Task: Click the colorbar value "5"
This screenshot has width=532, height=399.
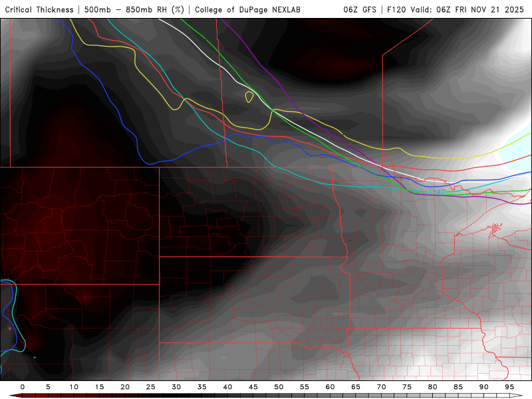Action: pos(48,387)
